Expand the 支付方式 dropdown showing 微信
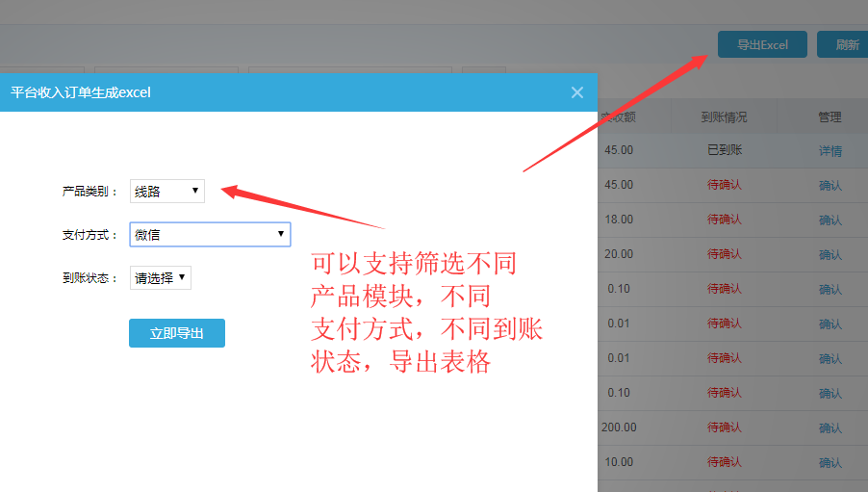This screenshot has width=868, height=492. pyautogui.click(x=210, y=234)
